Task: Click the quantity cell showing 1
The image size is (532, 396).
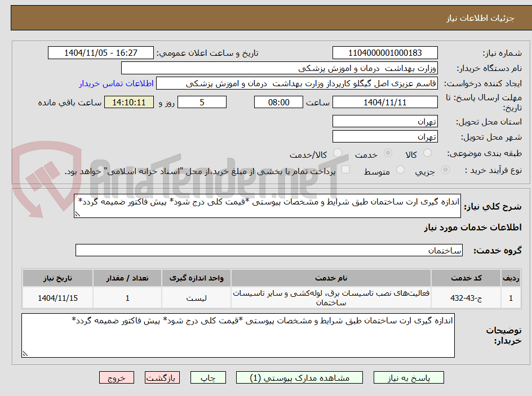Action: click(x=127, y=298)
